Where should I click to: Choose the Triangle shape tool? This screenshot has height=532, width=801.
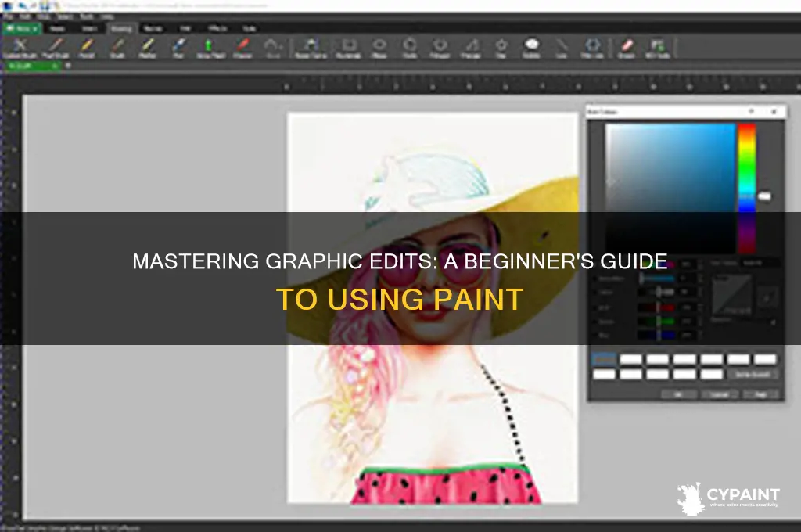470,49
